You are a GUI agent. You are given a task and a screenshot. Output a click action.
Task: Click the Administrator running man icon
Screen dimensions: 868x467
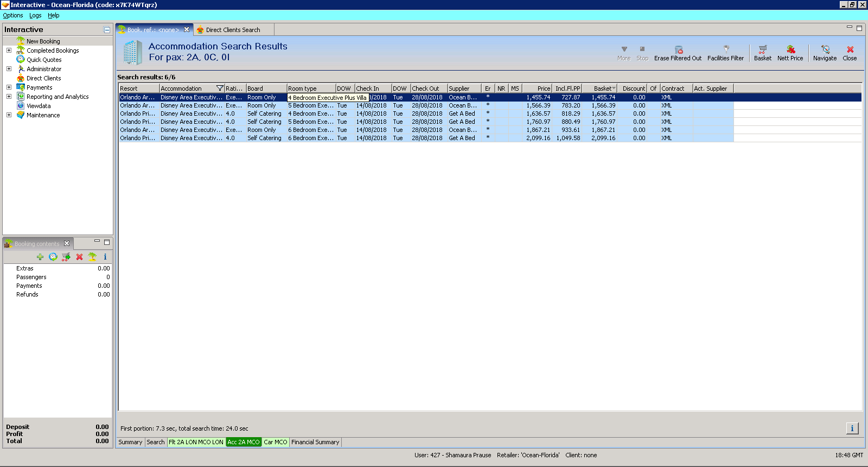[x=21, y=68]
